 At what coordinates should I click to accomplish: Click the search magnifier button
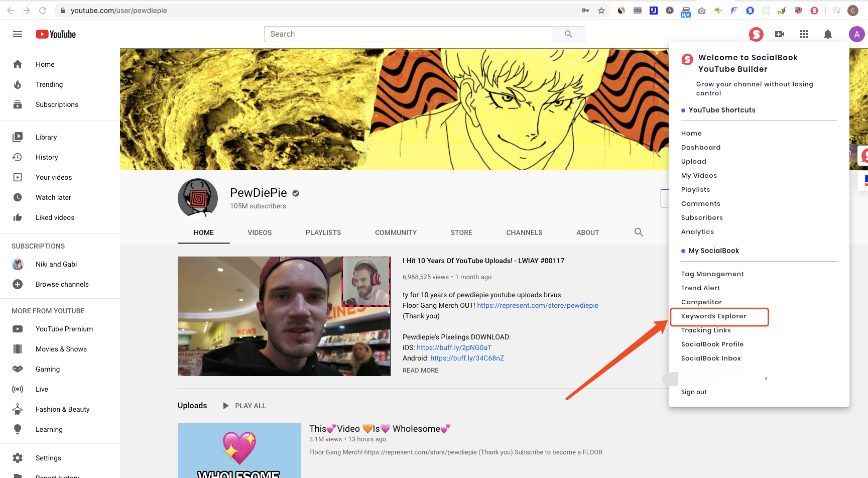pyautogui.click(x=569, y=34)
